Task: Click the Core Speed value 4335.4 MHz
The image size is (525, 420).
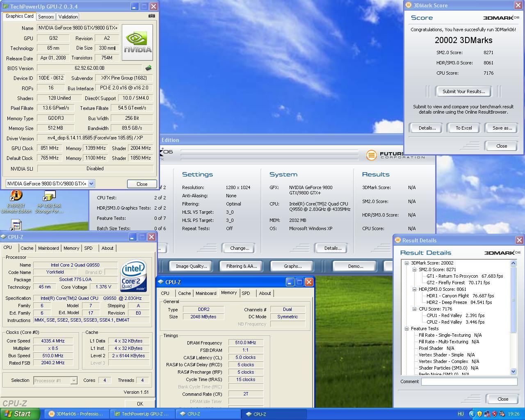Action: coord(53,341)
